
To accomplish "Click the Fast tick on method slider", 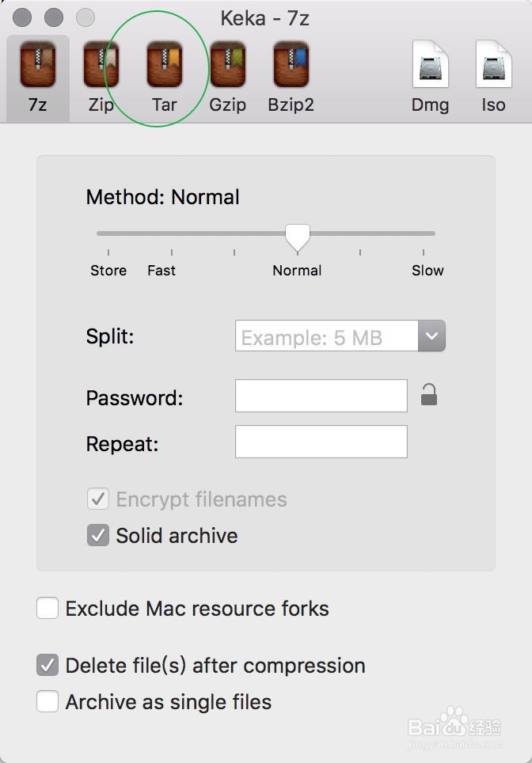I will [x=171, y=252].
